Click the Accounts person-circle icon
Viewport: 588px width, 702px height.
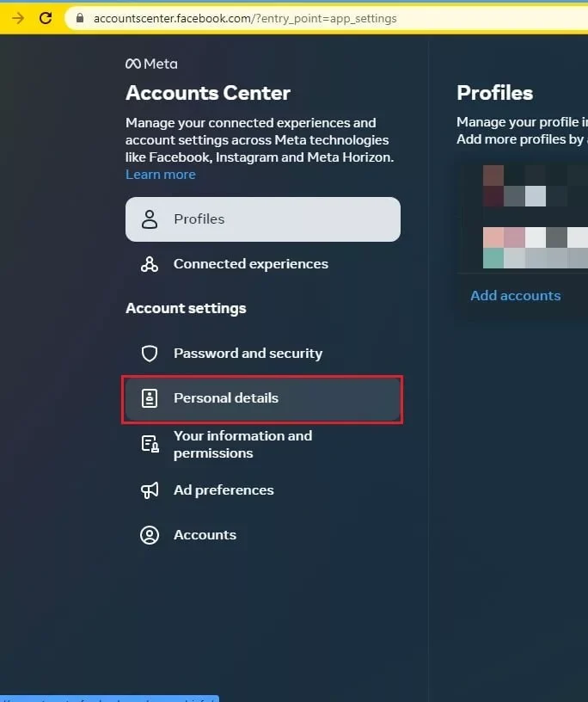(x=150, y=535)
